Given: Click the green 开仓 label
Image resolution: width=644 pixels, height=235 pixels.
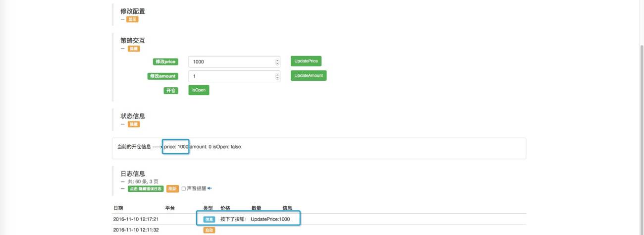Looking at the screenshot, I should (171, 91).
